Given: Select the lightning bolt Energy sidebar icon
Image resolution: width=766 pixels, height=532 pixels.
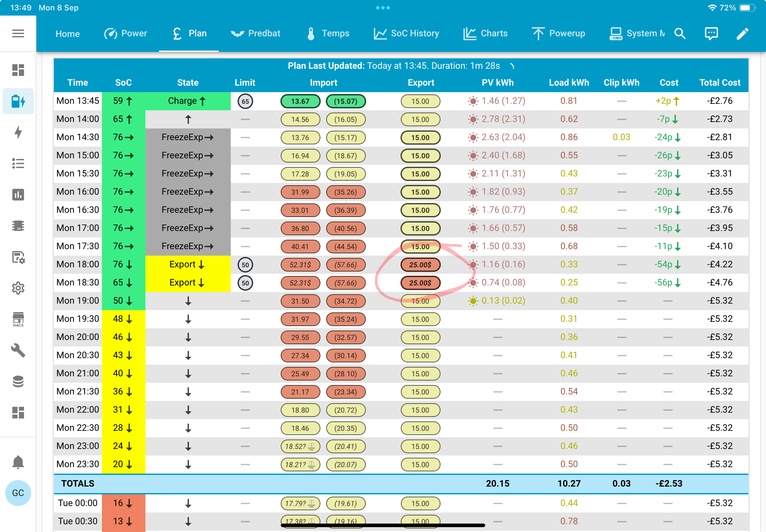Looking at the screenshot, I should coord(18,132).
